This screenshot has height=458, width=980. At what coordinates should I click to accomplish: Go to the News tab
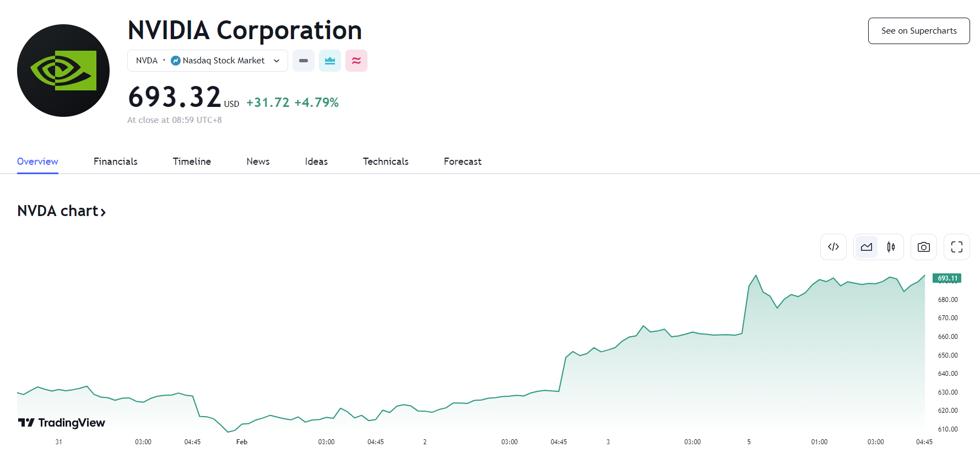click(258, 161)
